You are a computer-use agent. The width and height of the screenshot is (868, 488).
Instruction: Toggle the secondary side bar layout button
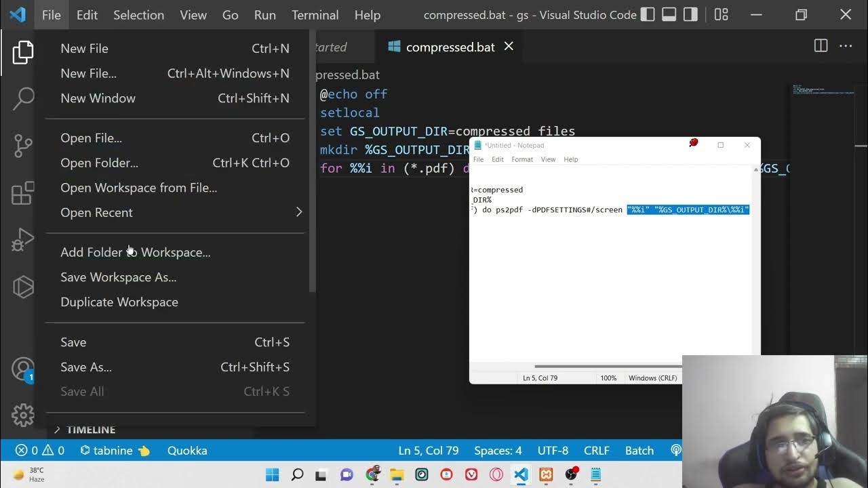690,14
